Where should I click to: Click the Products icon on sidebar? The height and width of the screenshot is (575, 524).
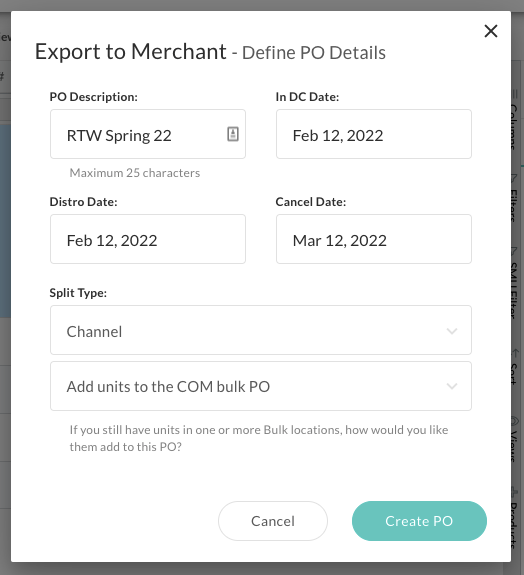(515, 492)
